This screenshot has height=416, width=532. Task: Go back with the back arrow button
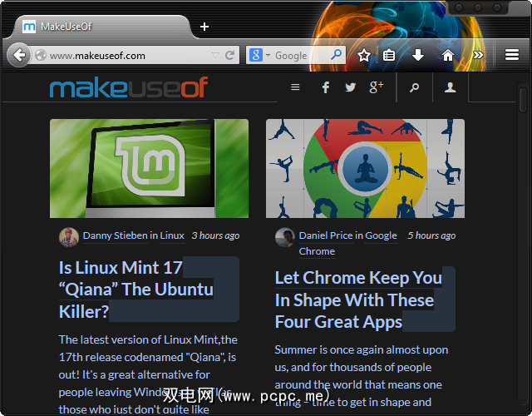click(19, 55)
